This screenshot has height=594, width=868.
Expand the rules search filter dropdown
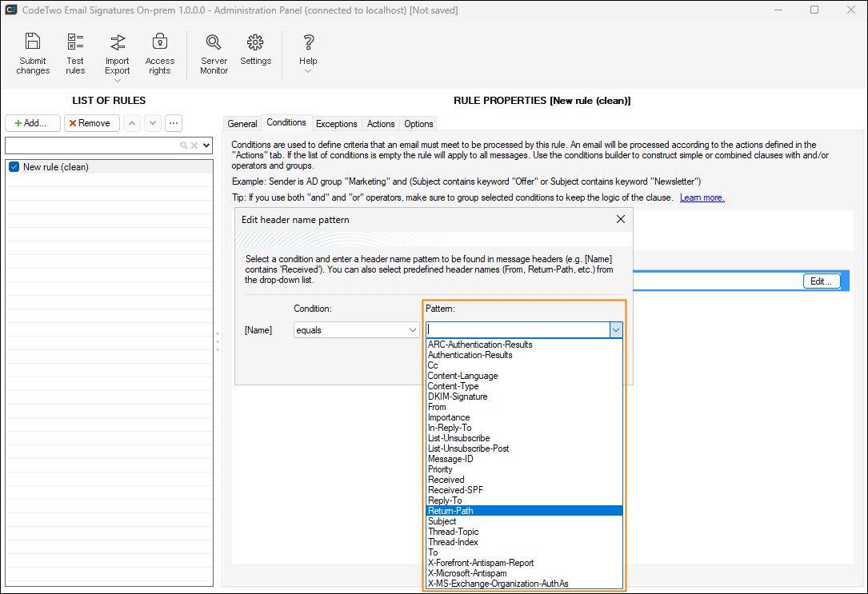pos(206,146)
